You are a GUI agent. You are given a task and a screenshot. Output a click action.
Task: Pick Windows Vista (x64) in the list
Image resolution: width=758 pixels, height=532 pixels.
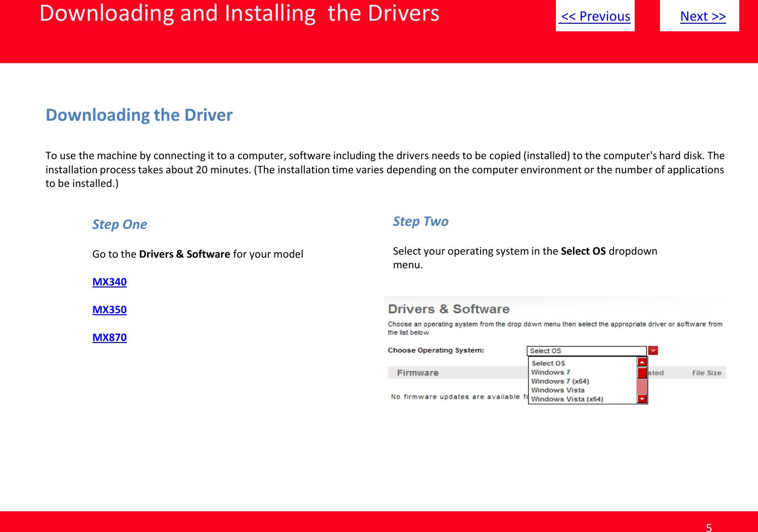point(567,399)
